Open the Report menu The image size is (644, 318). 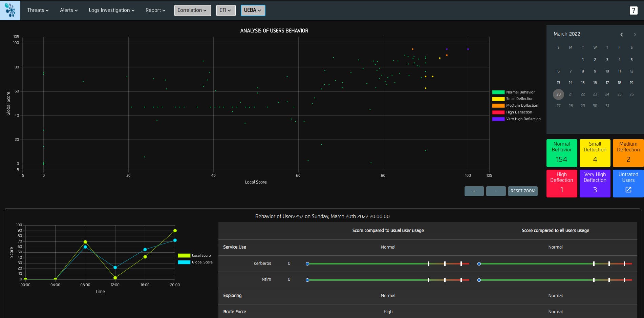pos(155,10)
